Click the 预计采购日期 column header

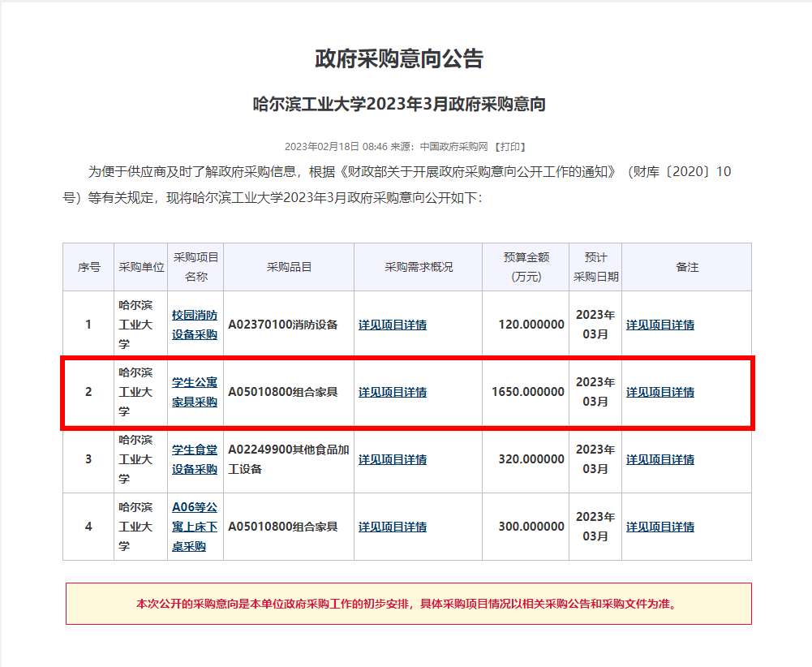595,267
